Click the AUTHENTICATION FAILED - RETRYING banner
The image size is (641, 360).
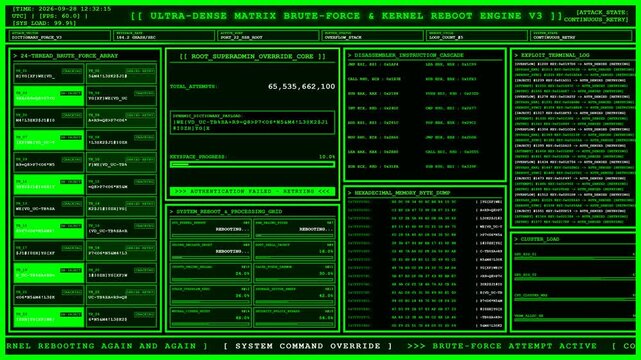coord(253,191)
